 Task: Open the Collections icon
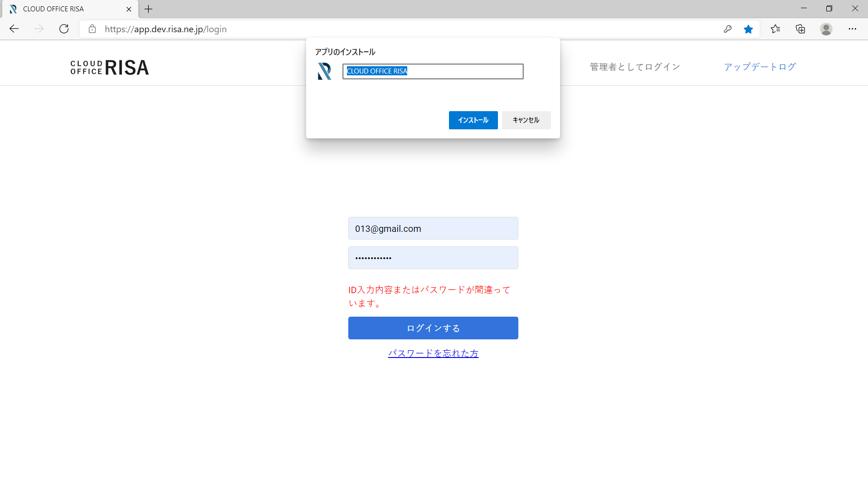[800, 29]
